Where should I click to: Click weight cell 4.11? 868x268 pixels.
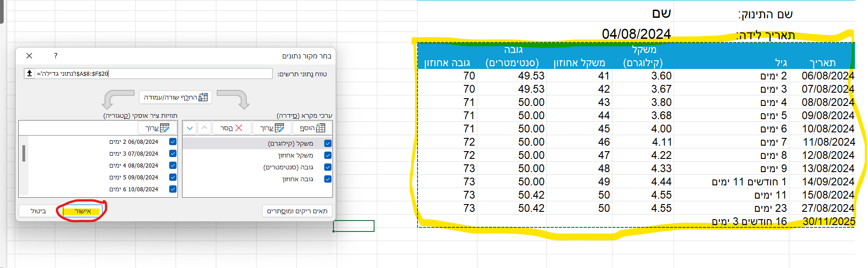662,142
